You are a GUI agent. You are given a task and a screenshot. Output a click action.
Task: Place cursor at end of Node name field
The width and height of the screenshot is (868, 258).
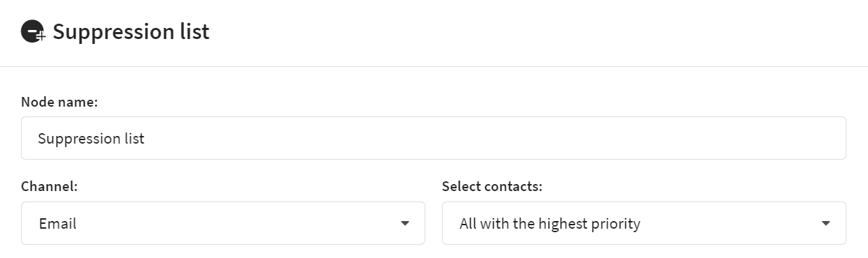point(802,138)
